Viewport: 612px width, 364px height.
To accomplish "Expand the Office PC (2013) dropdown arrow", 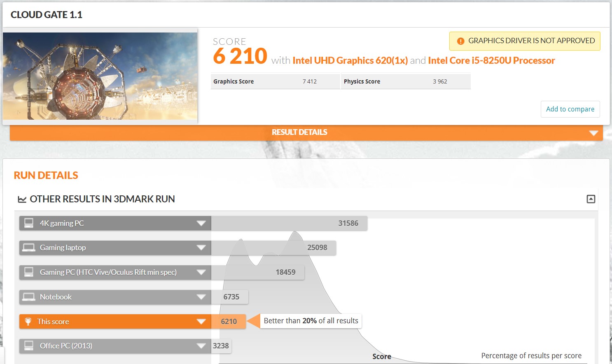I will [x=201, y=346].
